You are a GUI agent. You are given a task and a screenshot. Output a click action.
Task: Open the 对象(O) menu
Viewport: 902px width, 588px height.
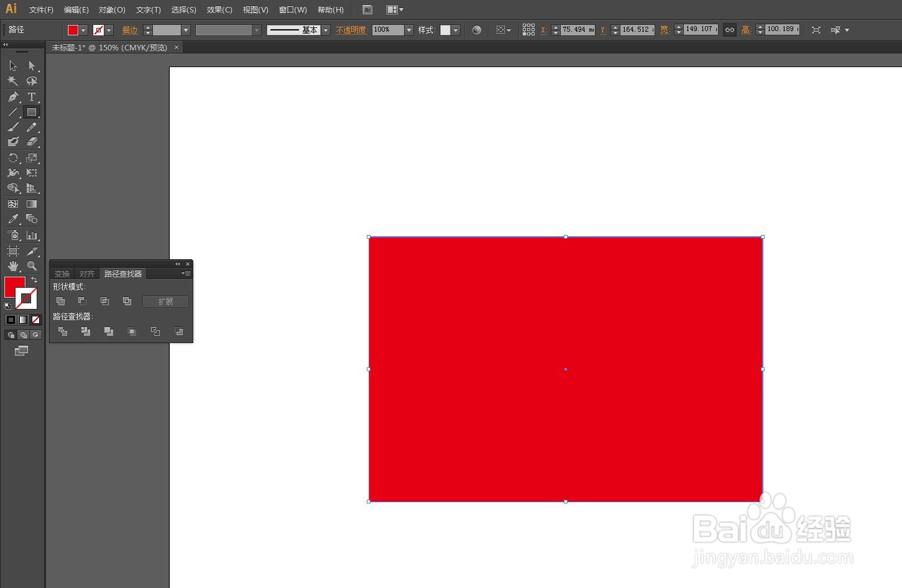pos(112,10)
